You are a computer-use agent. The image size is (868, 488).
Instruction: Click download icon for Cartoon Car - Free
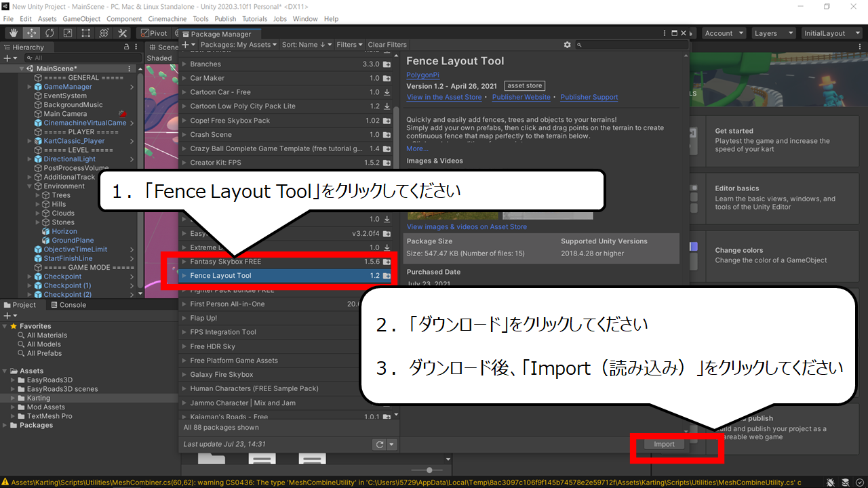[387, 92]
